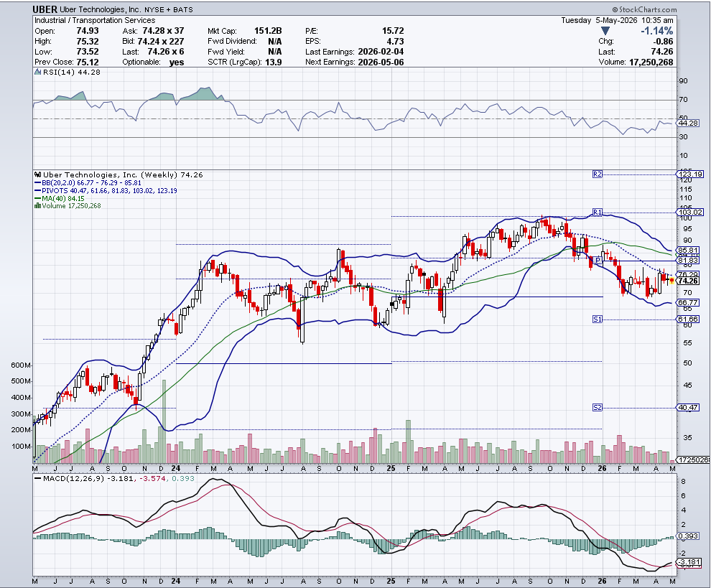This screenshot has width=711, height=588.
Task: Click the Next Earnings date 2026-05-06
Action: [x=381, y=62]
